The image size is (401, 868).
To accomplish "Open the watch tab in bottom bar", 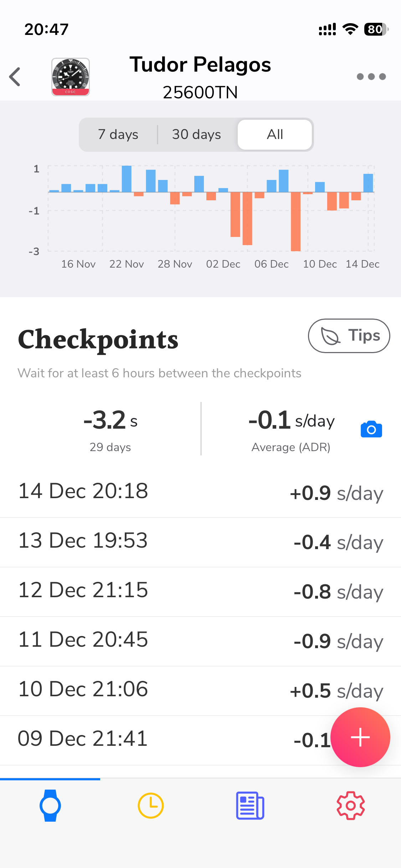I will pos(50,806).
